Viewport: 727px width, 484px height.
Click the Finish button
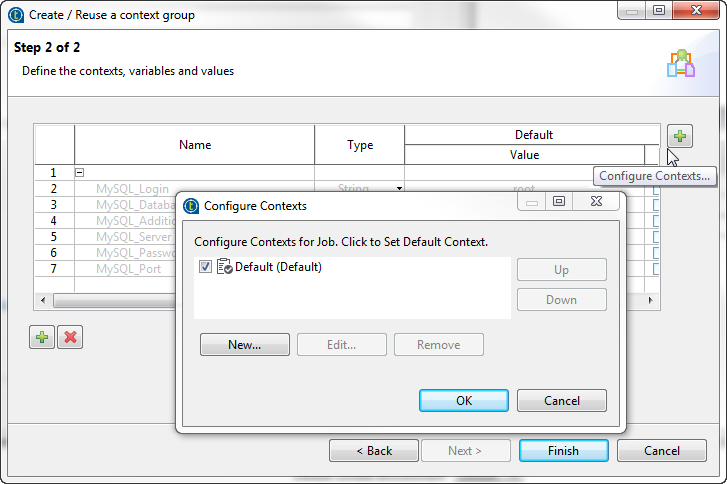(563, 451)
